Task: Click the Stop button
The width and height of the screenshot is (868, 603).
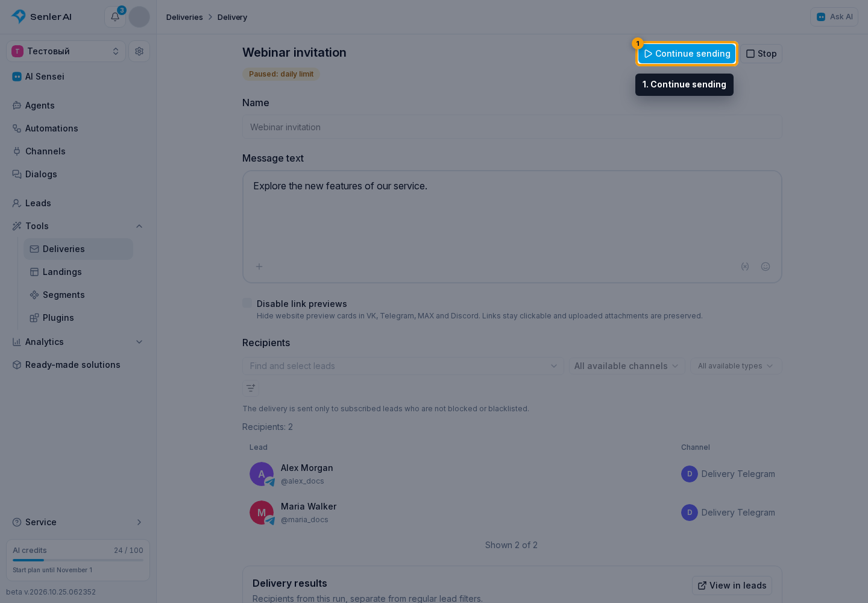Action: pos(761,54)
